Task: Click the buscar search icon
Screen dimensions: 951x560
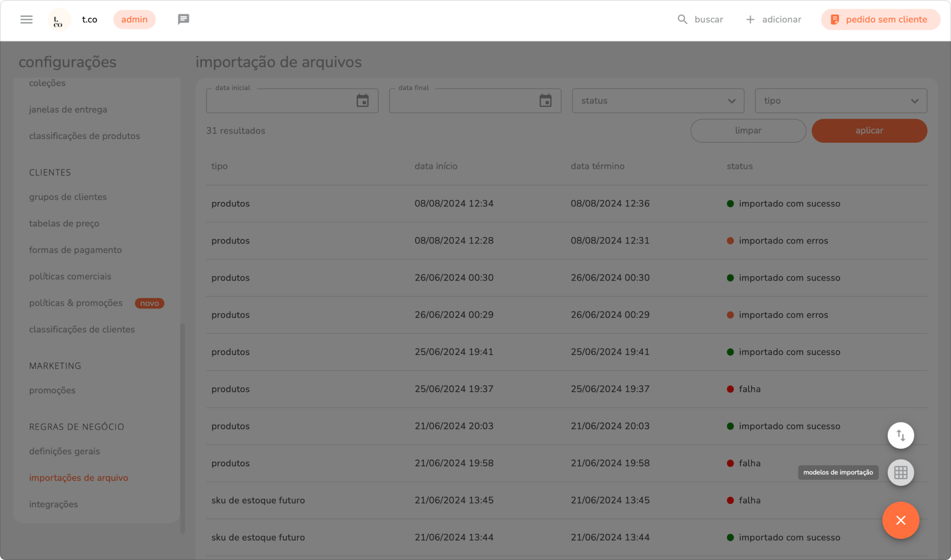Action: point(682,19)
